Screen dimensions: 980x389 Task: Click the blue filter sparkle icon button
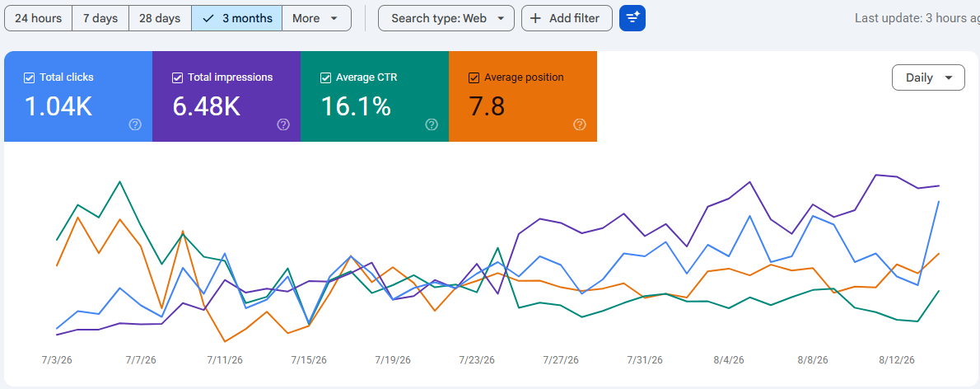(632, 18)
